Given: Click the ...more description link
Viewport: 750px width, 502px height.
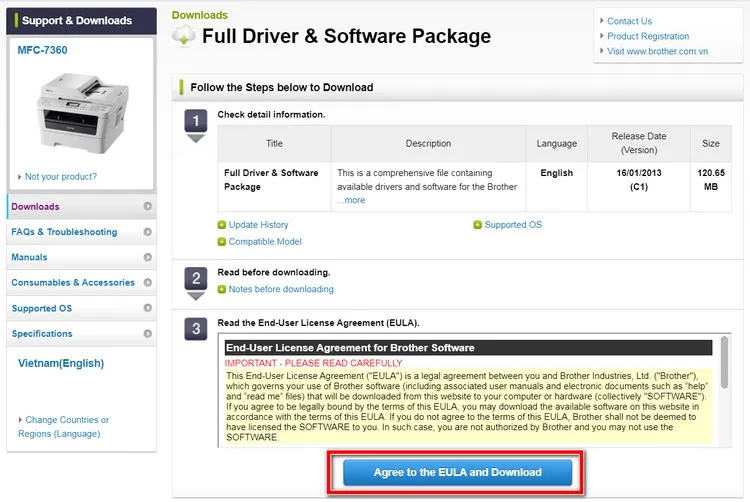Looking at the screenshot, I should 351,200.
